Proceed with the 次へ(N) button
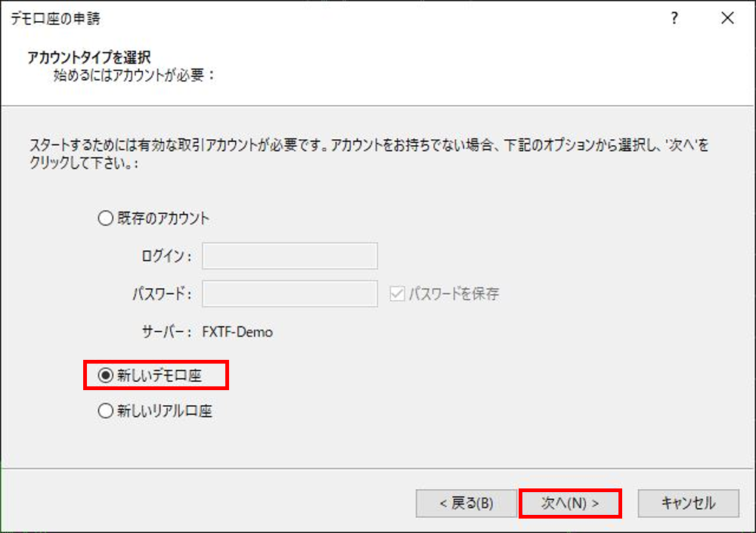The image size is (756, 533). tap(570, 504)
